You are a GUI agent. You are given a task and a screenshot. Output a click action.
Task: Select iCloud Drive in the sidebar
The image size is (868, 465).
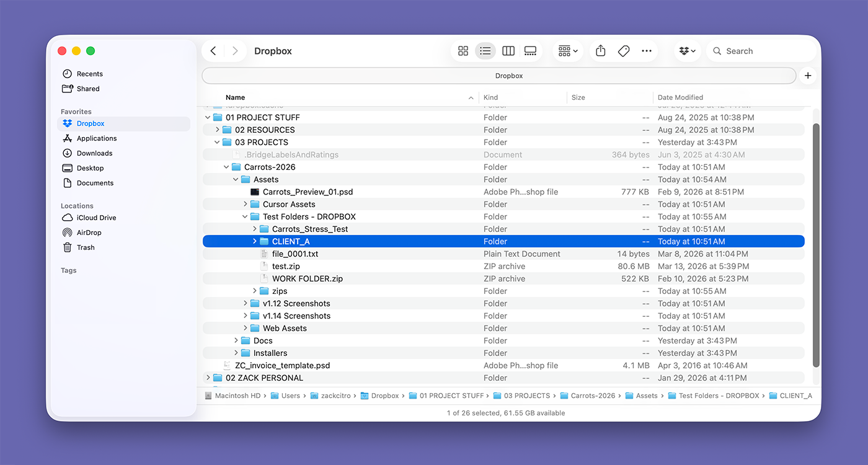[96, 218]
